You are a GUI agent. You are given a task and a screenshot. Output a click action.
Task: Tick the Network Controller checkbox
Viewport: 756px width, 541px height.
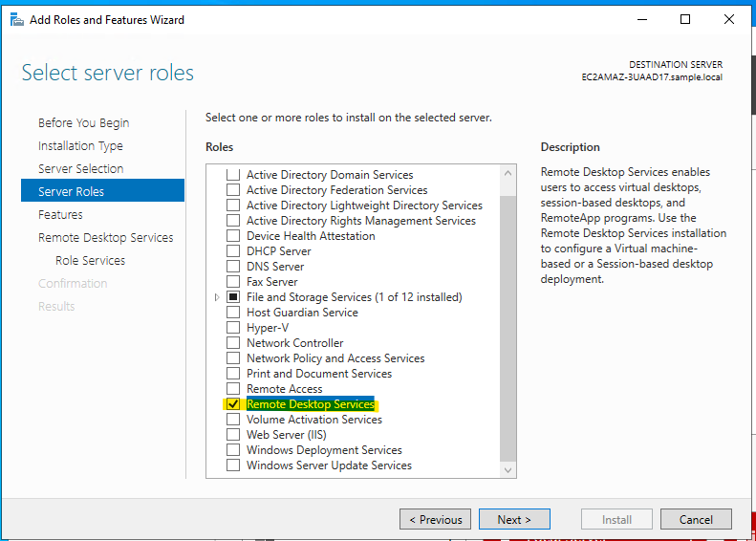[x=233, y=343]
